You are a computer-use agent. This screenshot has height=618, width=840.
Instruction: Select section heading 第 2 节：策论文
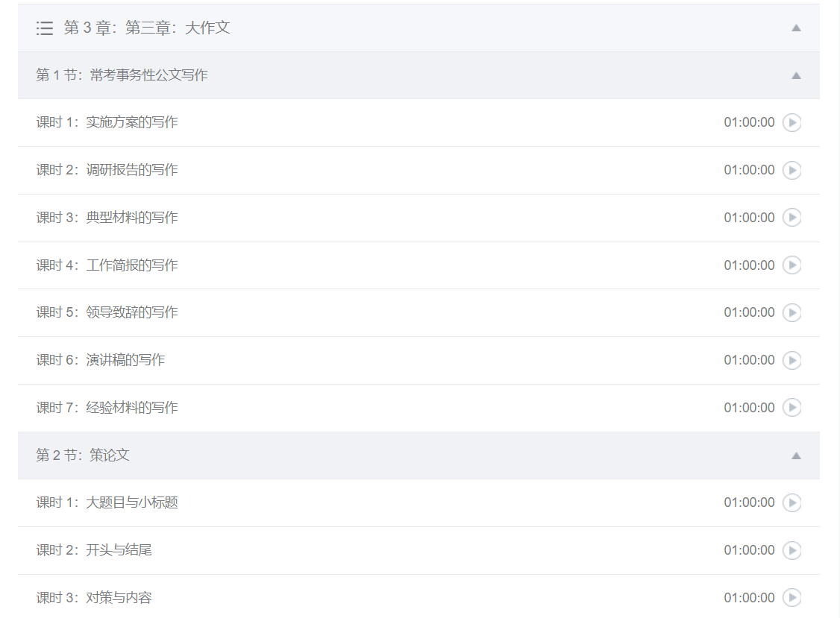point(83,455)
